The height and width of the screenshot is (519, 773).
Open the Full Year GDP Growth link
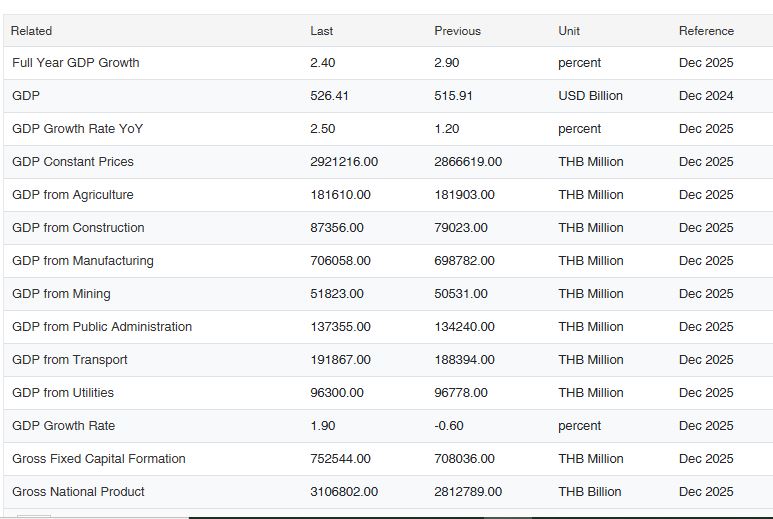coord(76,63)
